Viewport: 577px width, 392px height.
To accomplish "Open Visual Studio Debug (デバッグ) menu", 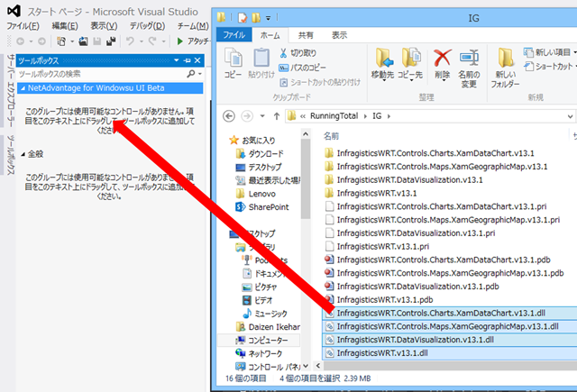I will pos(147,26).
